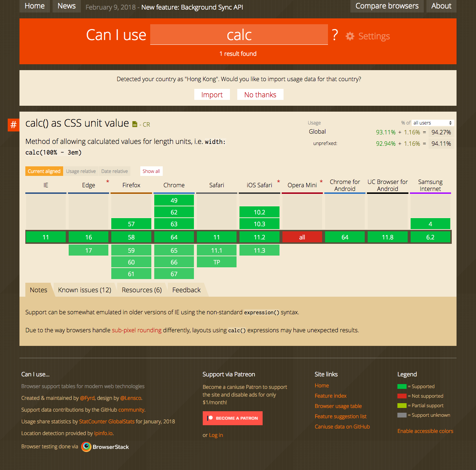
Task: Click the gray Support unknown swatch
Action: pos(402,415)
